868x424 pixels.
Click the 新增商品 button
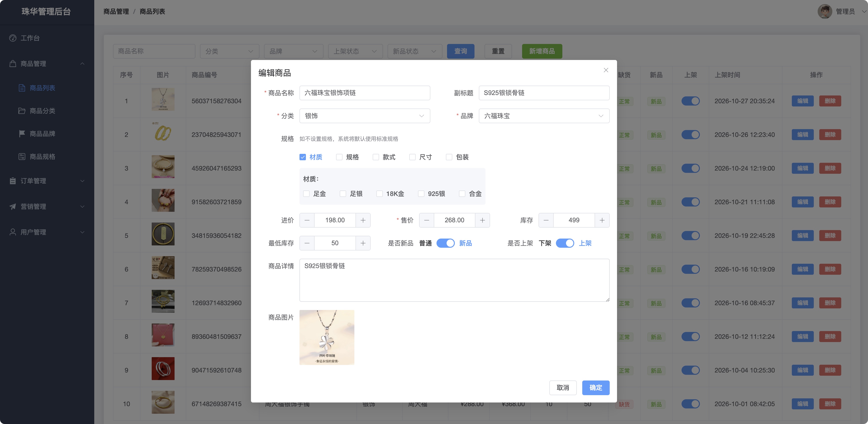(542, 51)
